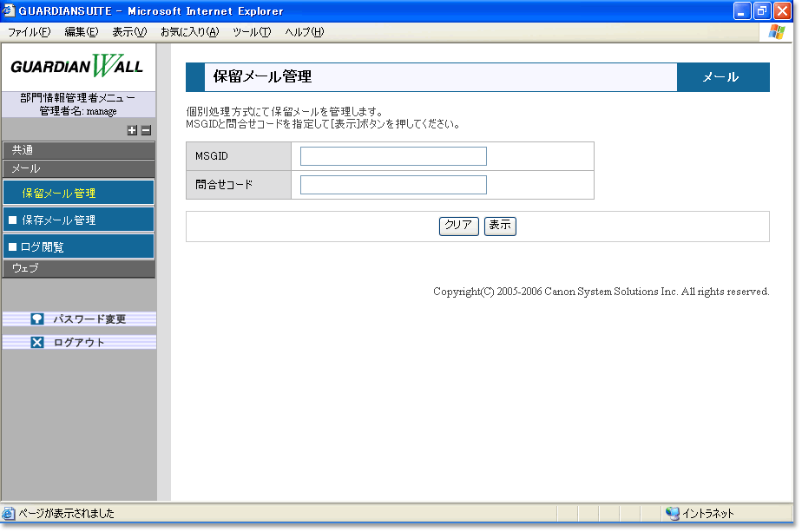Collapse the メール menu section

[x=78, y=168]
